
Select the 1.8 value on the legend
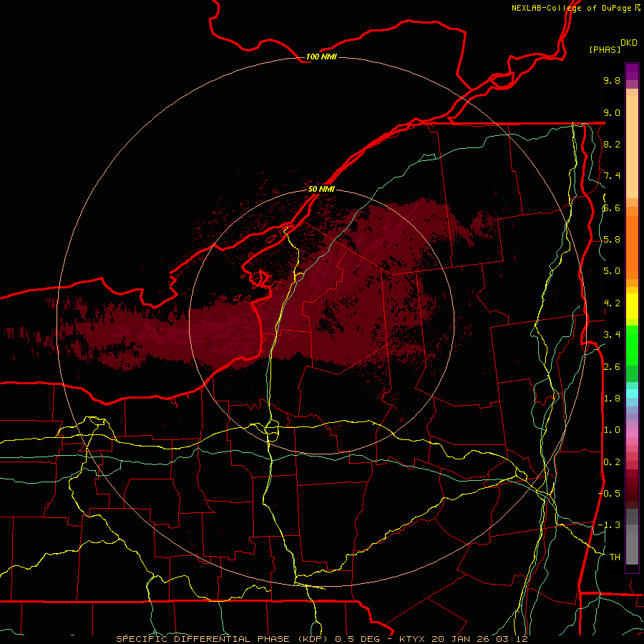point(612,399)
